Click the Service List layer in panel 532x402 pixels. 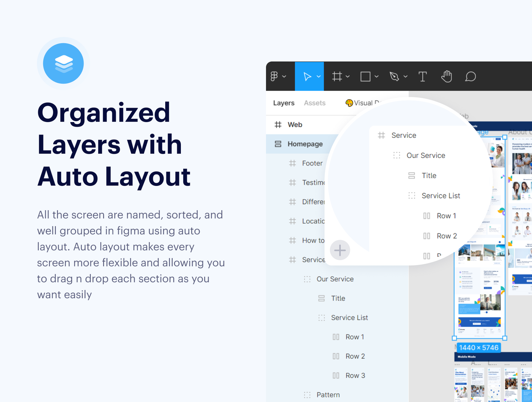point(349,318)
